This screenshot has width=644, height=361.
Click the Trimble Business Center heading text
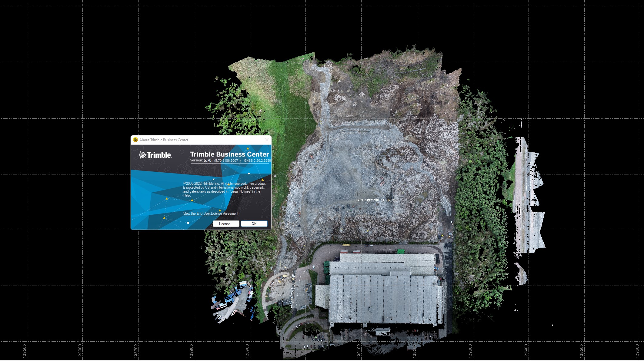[229, 154]
